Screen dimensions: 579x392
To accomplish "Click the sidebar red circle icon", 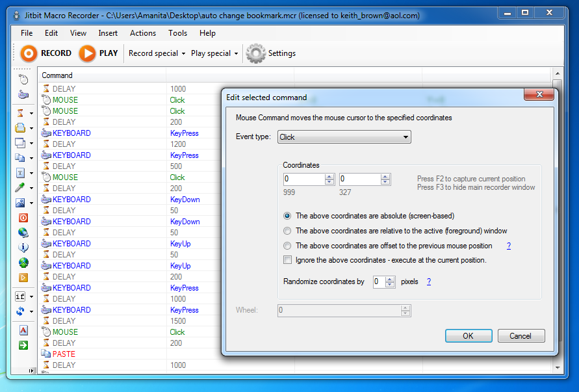I will coord(23,218).
